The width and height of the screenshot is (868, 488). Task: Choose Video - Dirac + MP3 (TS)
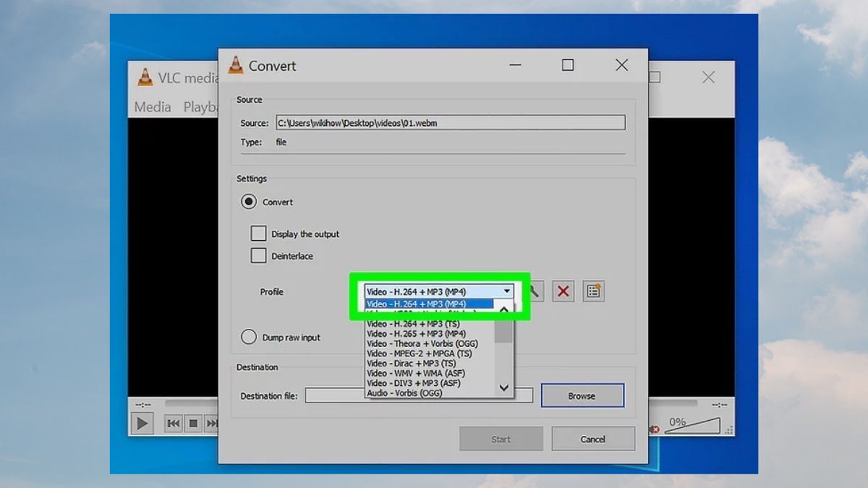coord(430,363)
